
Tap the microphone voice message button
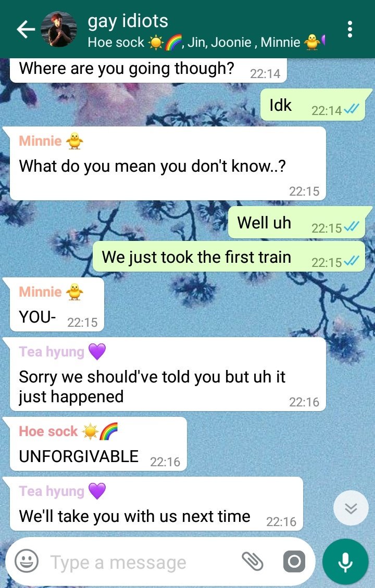pos(345,561)
